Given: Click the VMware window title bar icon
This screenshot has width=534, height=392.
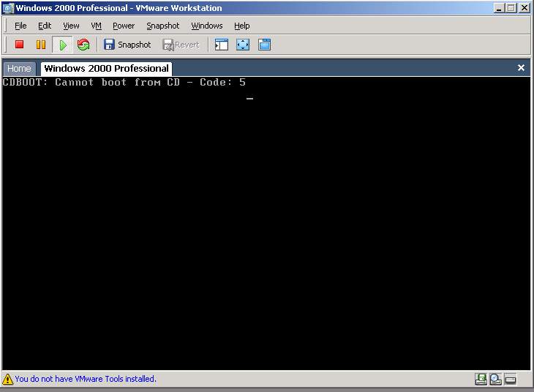Looking at the screenshot, I should point(8,8).
